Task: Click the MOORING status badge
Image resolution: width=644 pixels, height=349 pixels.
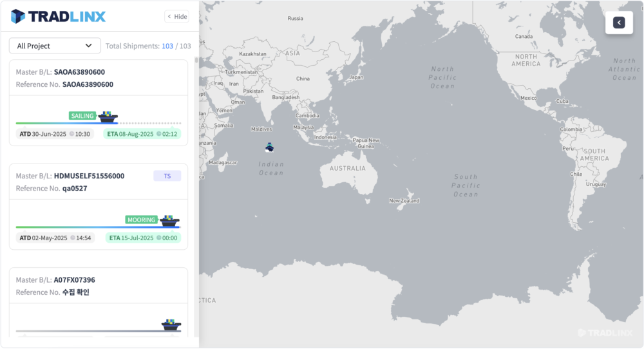Action: [x=141, y=220]
